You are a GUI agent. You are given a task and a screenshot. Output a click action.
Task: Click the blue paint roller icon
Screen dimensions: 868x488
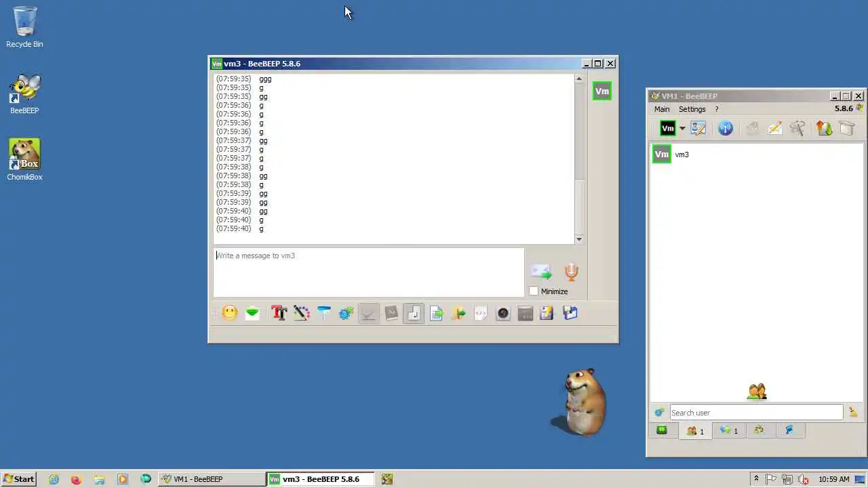click(x=324, y=313)
